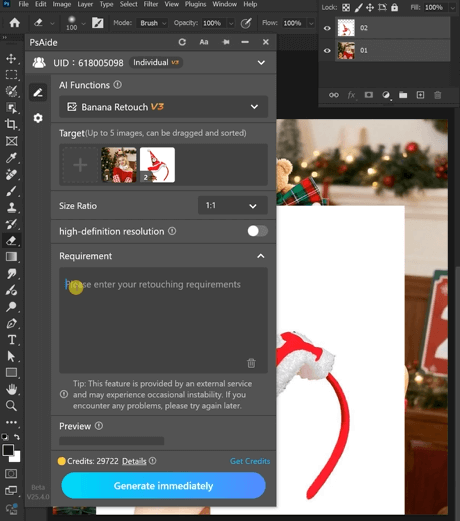Open the Size Ratio 1:1 dropdown

233,205
